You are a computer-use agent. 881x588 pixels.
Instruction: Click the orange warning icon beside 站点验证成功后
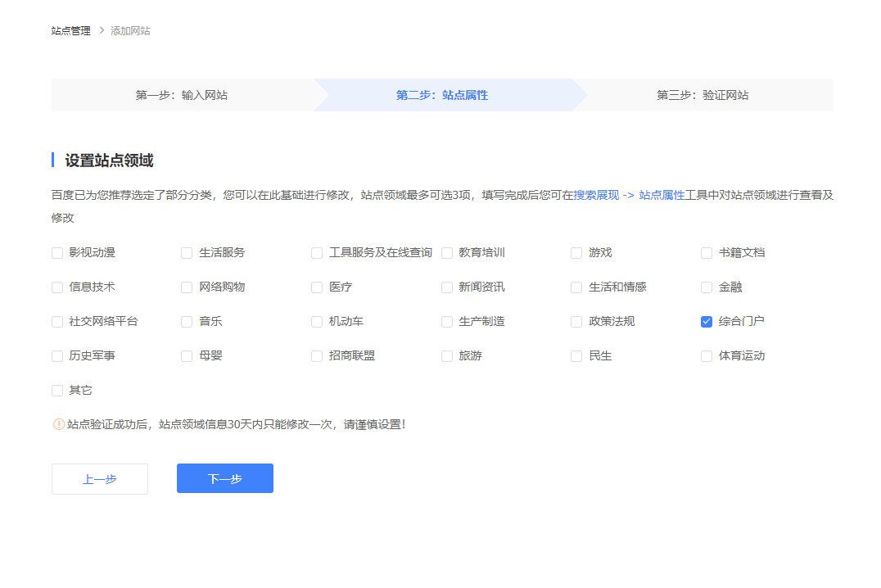[58, 424]
